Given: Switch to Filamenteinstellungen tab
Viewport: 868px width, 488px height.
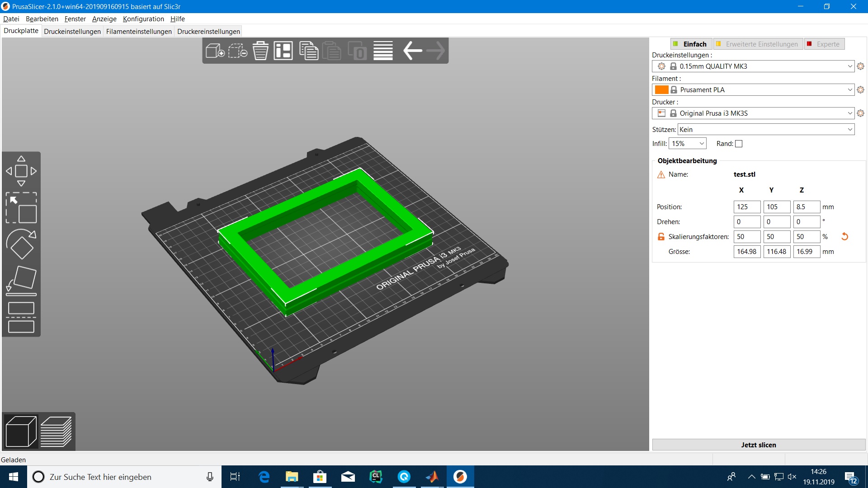Looking at the screenshot, I should coord(139,31).
